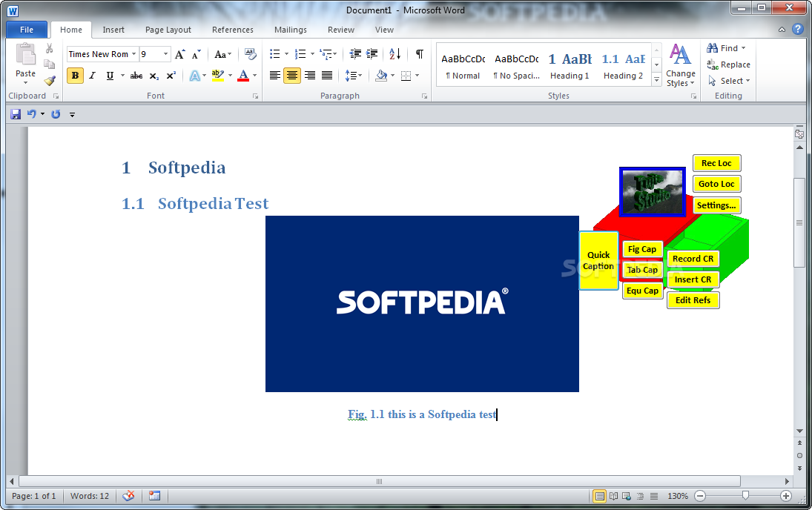Expand the Styles gallery More arrow

pos(656,80)
